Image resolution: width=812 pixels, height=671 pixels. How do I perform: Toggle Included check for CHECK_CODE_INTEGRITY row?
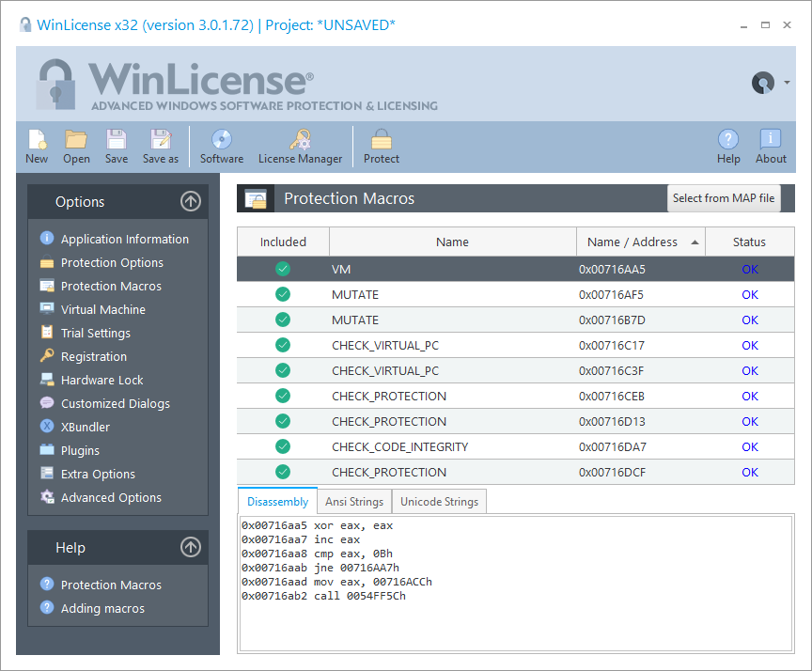(x=283, y=446)
